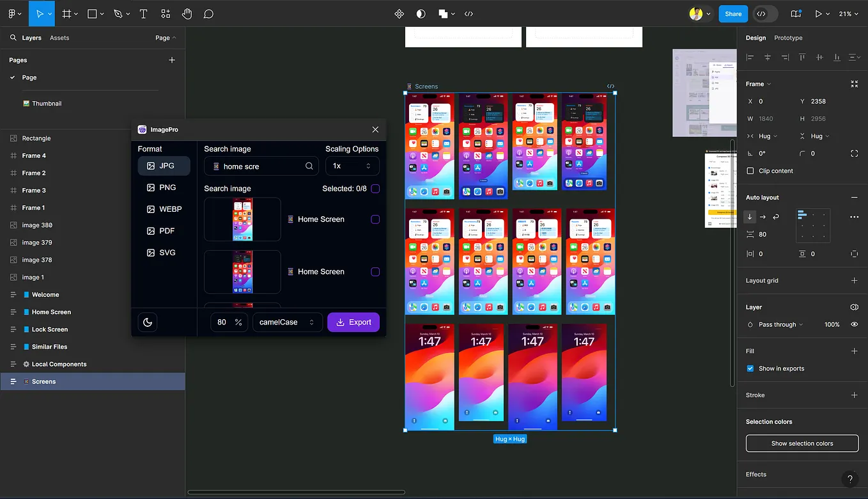Screen dimensions: 868x499
Task: Switch to the Prototype tab
Action: [788, 38]
